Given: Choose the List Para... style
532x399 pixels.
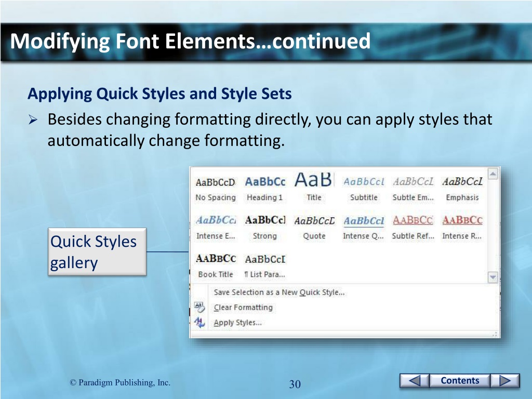Looking at the screenshot, I should [264, 266].
